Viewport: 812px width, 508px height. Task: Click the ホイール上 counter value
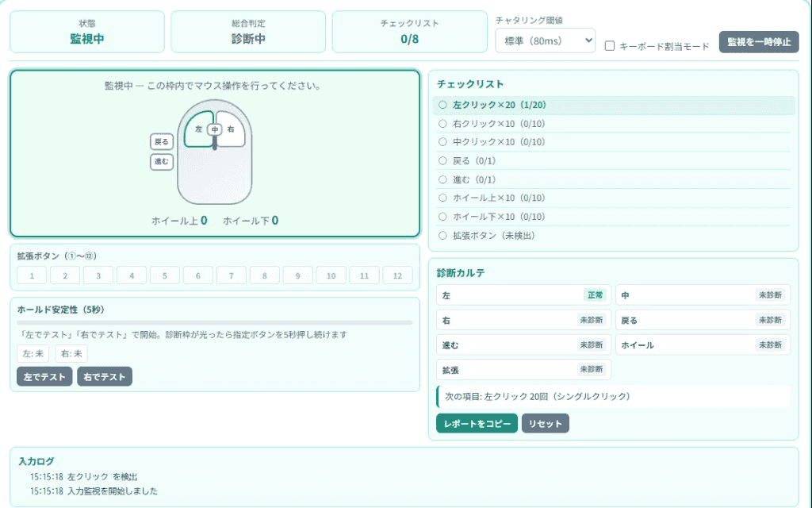coord(204,221)
